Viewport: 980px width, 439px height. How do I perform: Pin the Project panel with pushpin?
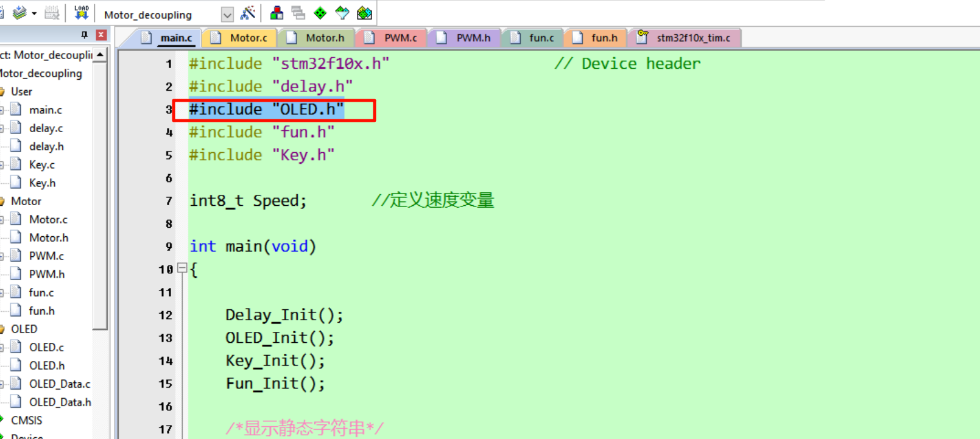85,35
